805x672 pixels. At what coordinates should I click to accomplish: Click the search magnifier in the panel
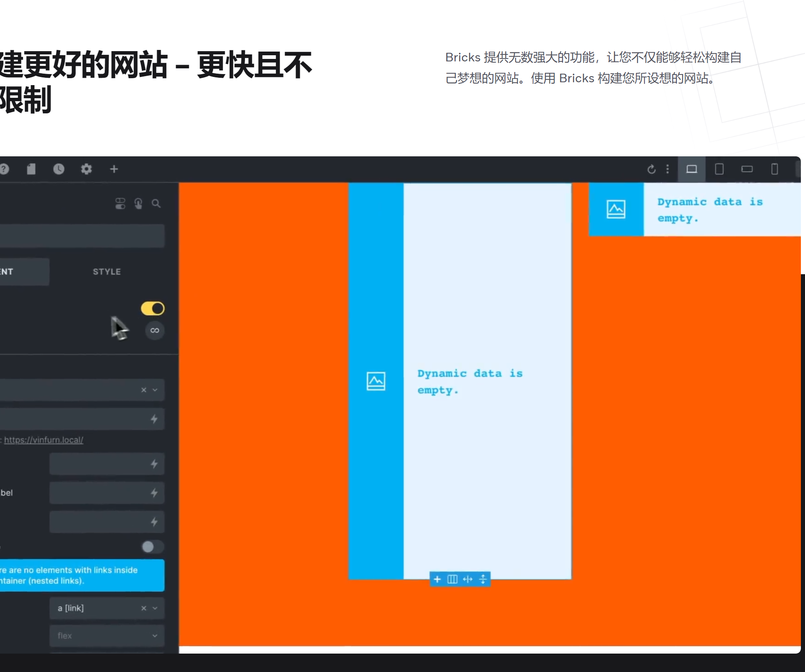156,203
